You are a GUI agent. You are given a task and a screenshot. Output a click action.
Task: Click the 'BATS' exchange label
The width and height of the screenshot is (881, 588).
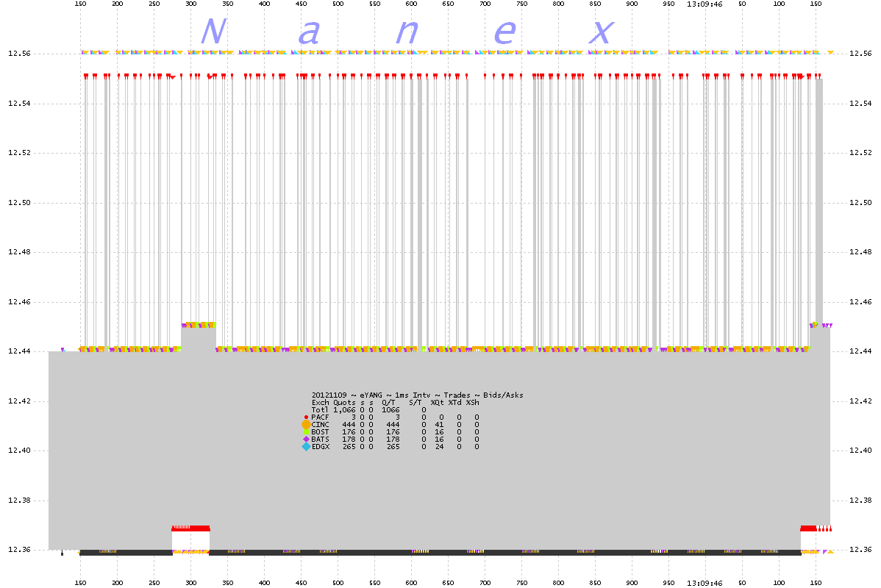tap(320, 440)
